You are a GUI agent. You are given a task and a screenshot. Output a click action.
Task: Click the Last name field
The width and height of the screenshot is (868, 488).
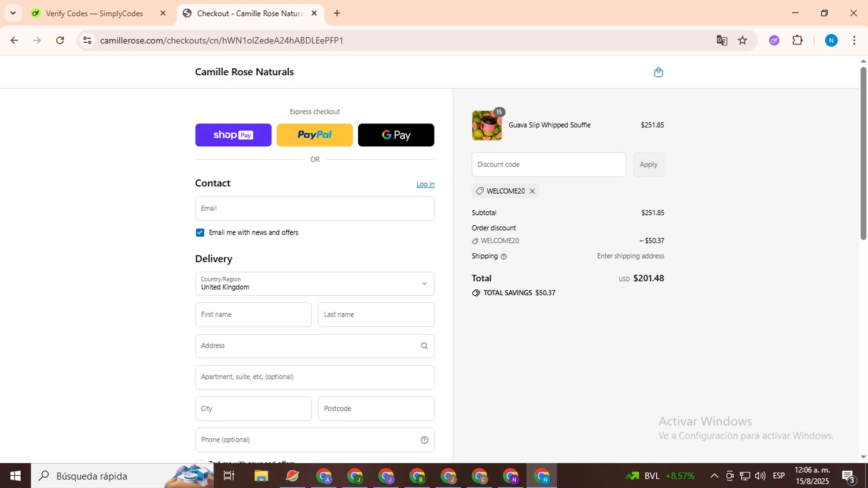click(376, 315)
